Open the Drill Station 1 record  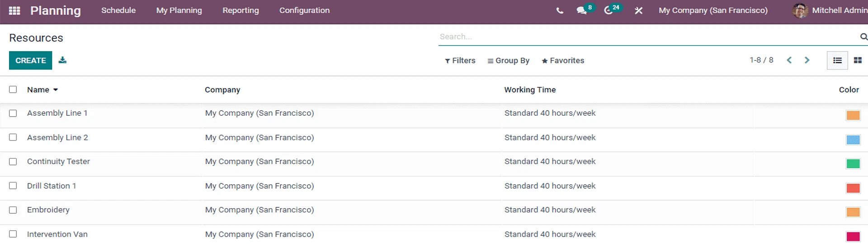coord(52,186)
